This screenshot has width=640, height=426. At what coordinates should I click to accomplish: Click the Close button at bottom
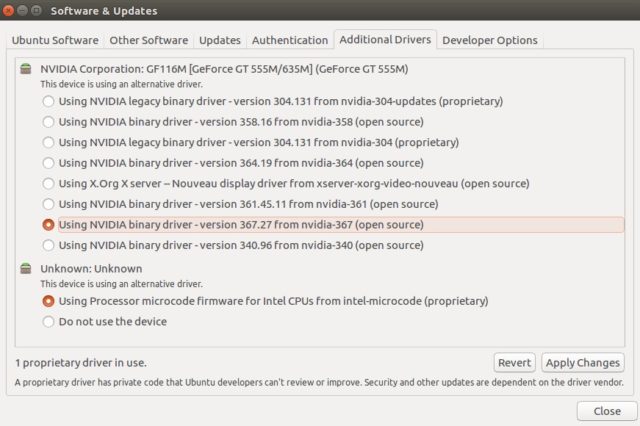pyautogui.click(x=606, y=411)
